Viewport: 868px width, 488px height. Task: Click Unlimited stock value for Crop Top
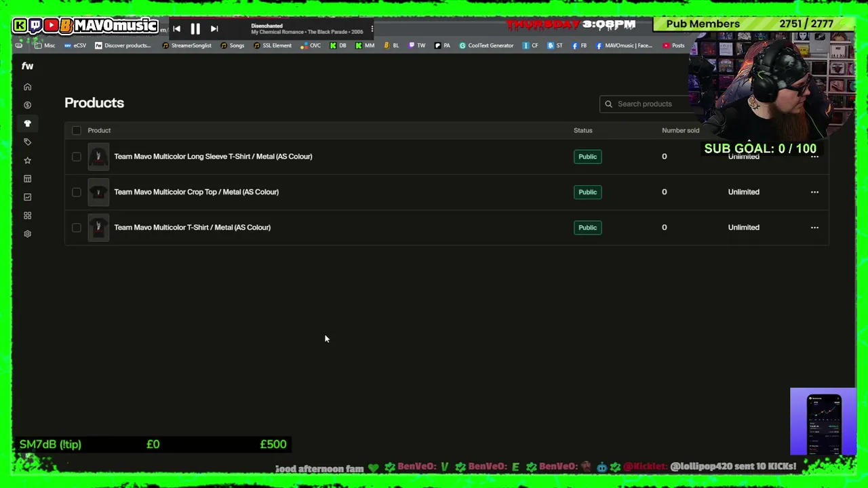pos(743,192)
